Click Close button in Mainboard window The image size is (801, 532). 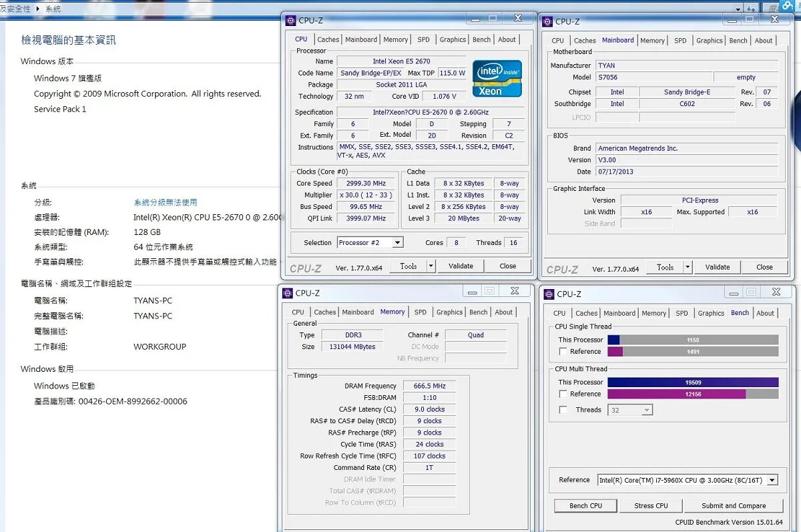pyautogui.click(x=765, y=267)
